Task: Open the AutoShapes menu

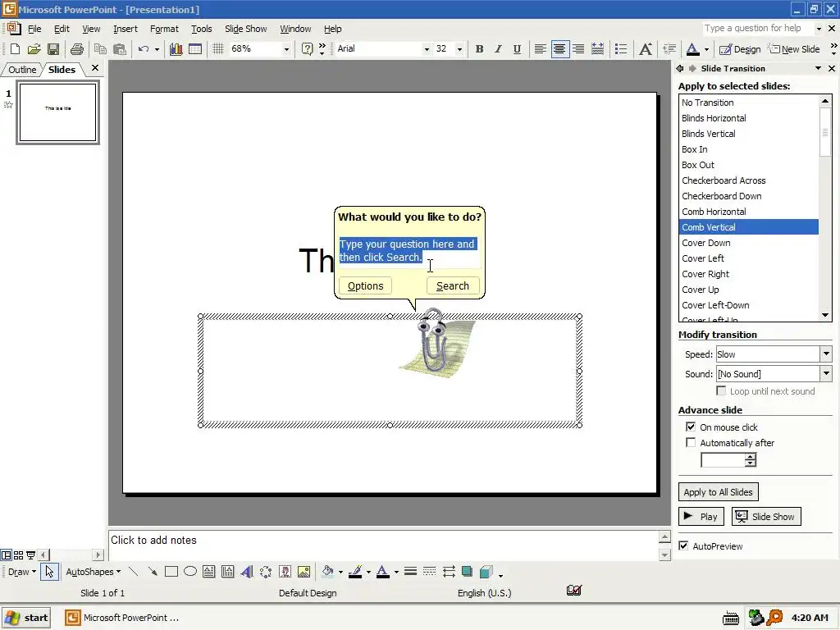Action: (x=94, y=572)
